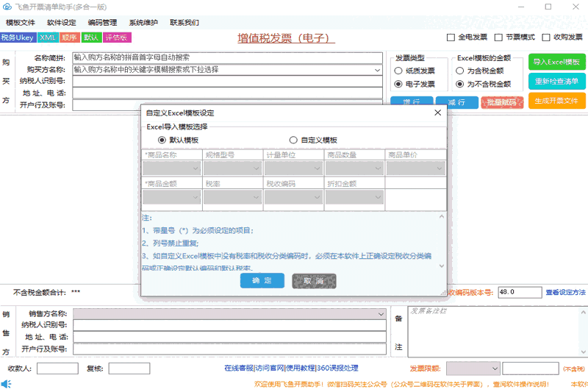Click the seller 开户行及账号 input field

tap(229, 349)
